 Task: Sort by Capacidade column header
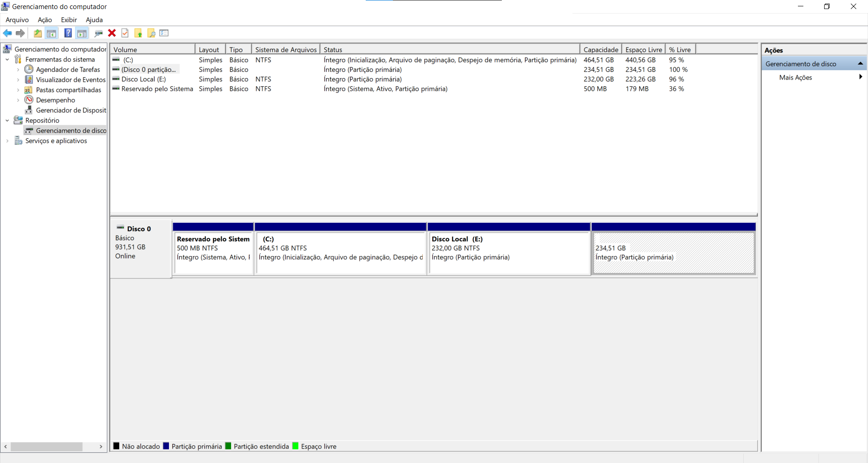pos(601,49)
